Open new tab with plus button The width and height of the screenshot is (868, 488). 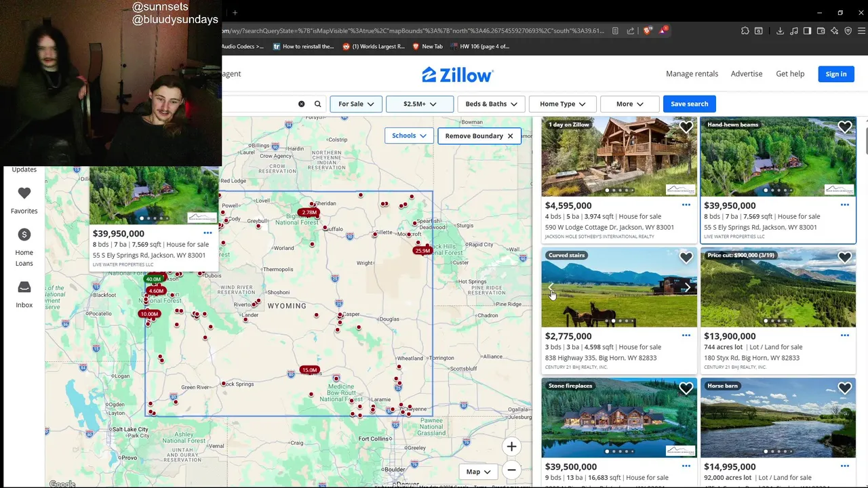tap(235, 12)
